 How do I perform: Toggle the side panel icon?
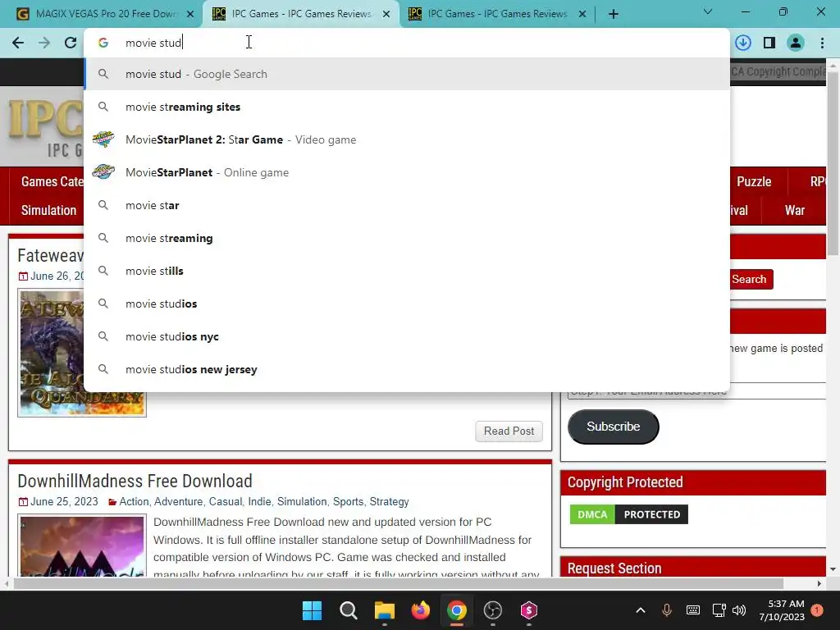point(769,43)
